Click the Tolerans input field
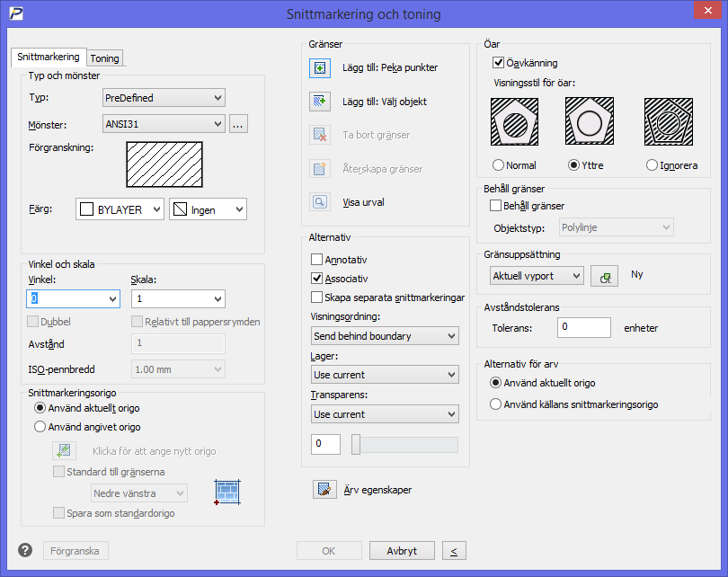 pyautogui.click(x=583, y=327)
